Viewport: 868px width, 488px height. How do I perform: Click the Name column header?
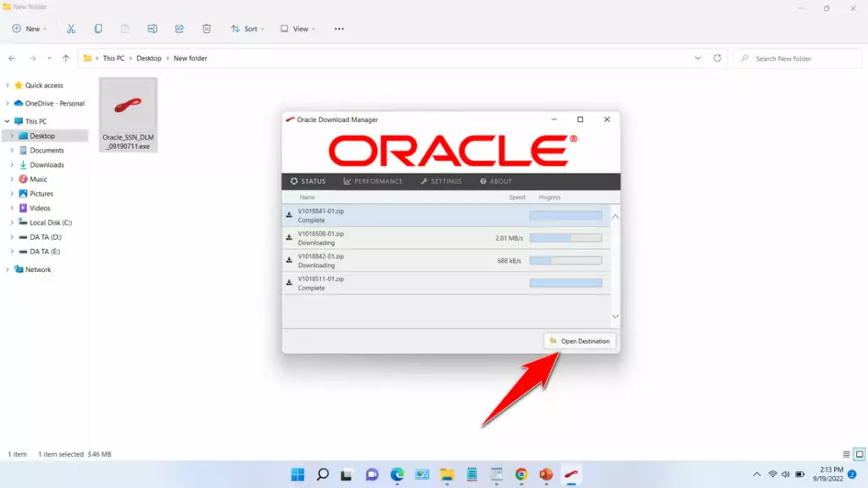[x=307, y=197]
